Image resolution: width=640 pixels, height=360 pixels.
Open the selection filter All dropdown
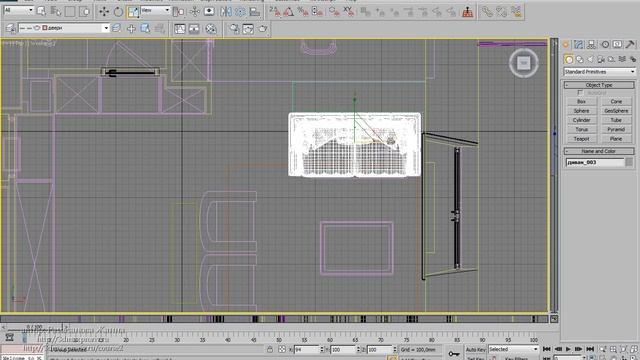click(x=18, y=11)
